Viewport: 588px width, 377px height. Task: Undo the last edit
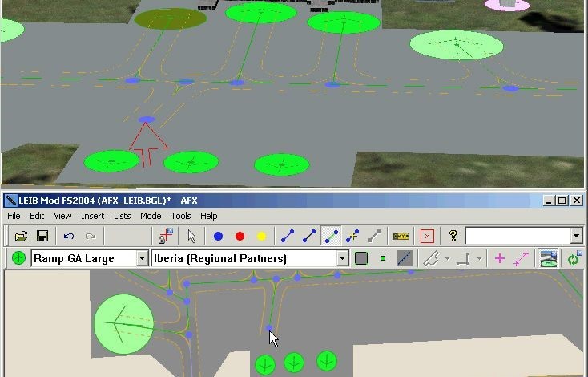(x=69, y=237)
